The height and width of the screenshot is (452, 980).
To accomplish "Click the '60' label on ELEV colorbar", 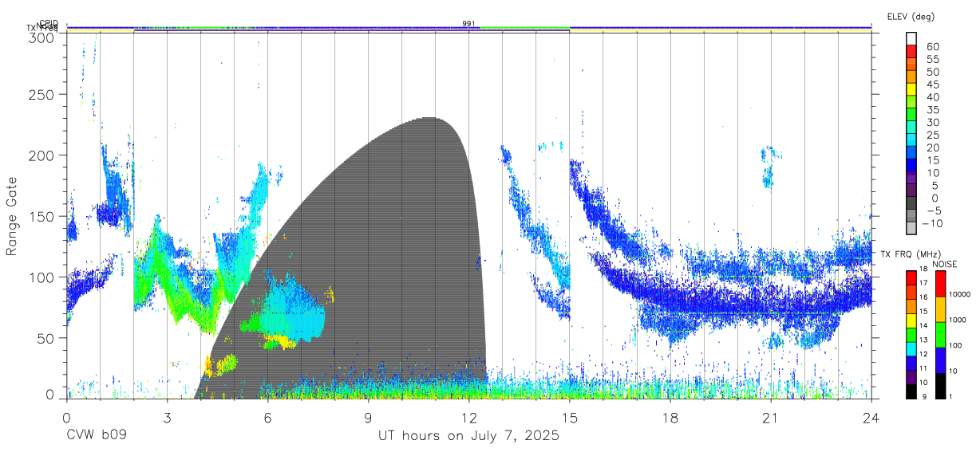I will coord(933,47).
